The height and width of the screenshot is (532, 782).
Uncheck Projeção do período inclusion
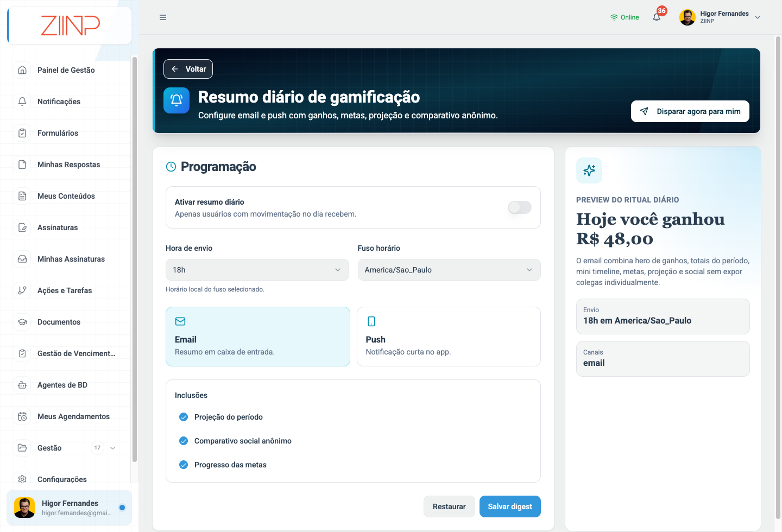coord(184,417)
